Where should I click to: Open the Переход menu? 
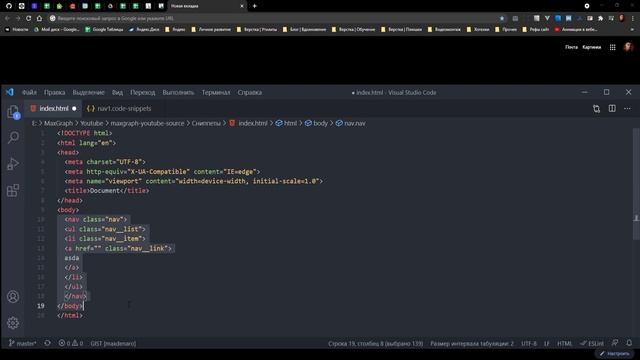[142, 93]
